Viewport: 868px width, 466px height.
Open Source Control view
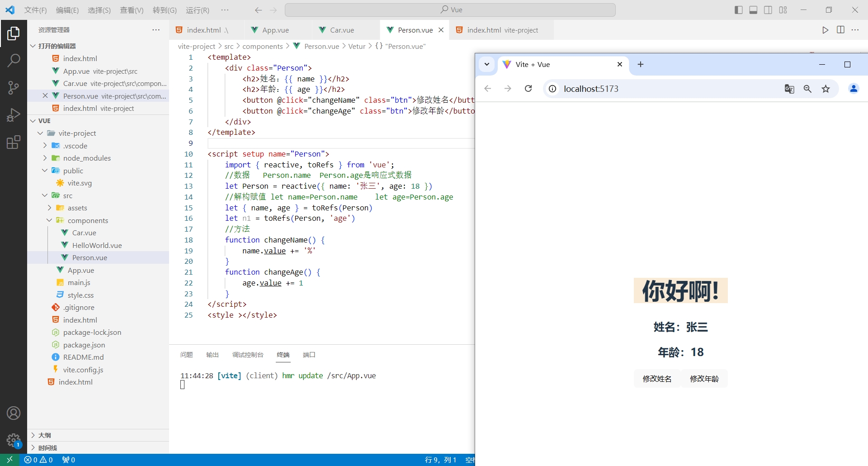[x=14, y=88]
